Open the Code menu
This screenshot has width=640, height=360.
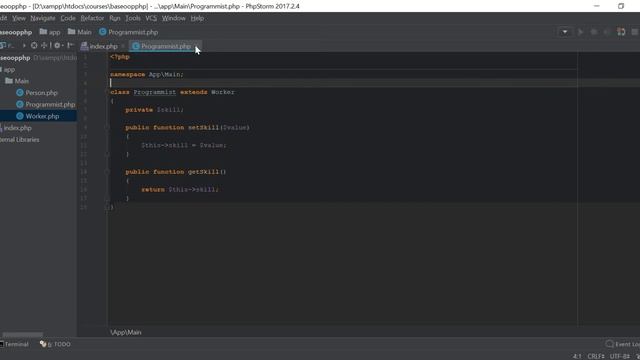tap(68, 18)
